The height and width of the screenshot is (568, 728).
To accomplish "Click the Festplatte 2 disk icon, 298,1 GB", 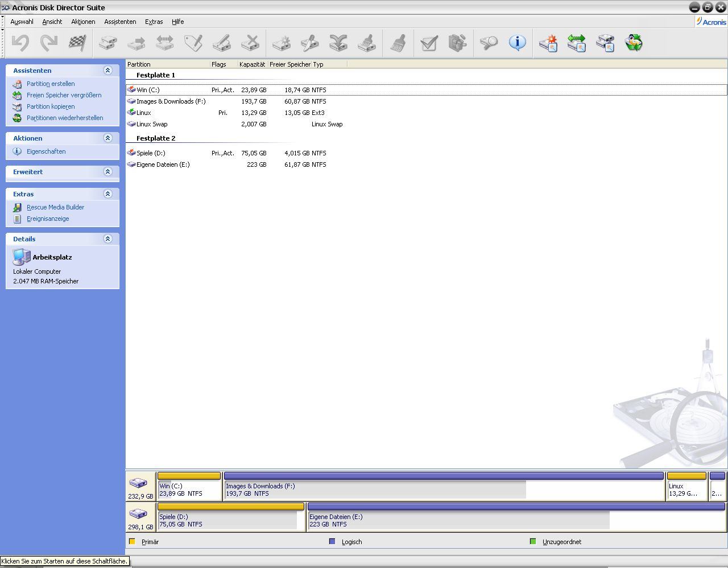I will (138, 514).
